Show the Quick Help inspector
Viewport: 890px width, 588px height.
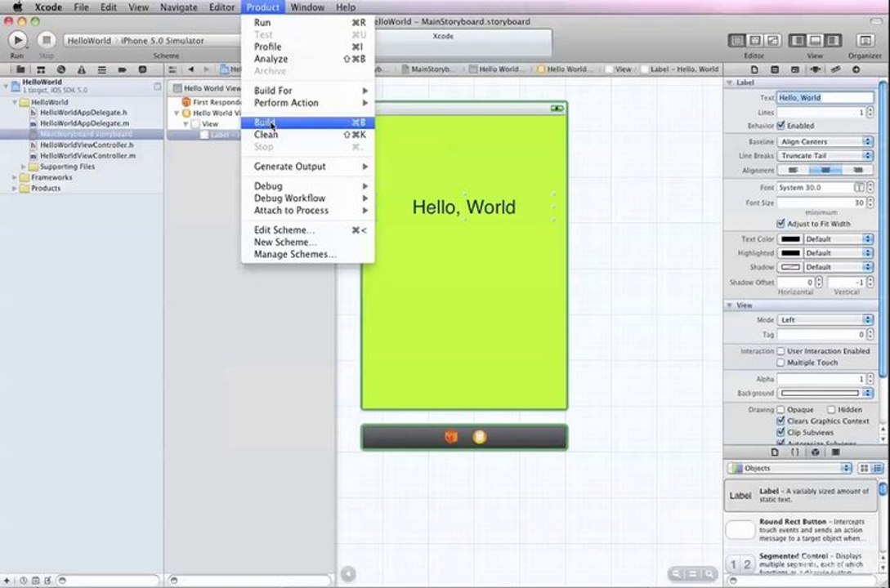coord(775,69)
